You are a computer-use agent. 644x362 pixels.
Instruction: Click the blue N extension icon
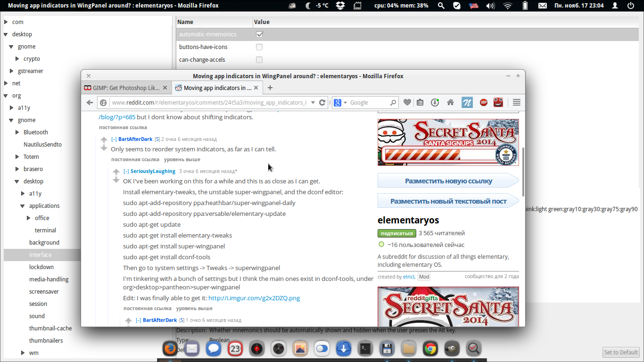coord(467,102)
